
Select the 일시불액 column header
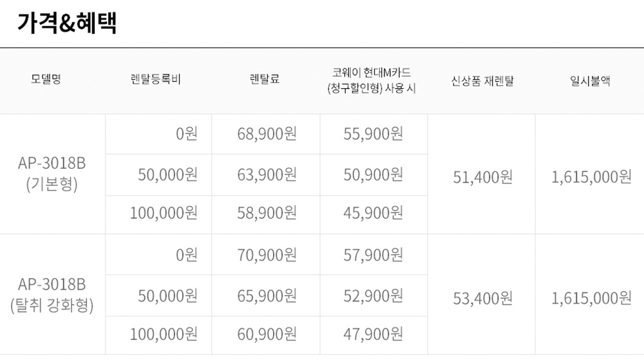[591, 81]
